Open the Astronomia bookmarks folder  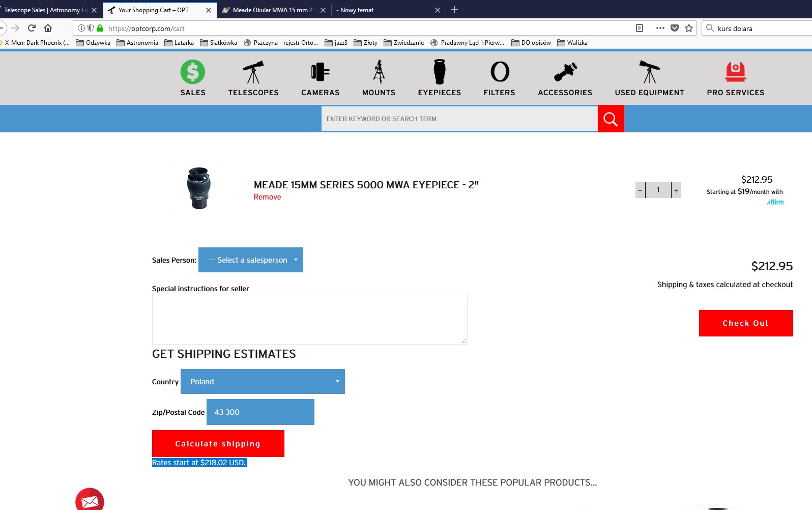point(137,43)
